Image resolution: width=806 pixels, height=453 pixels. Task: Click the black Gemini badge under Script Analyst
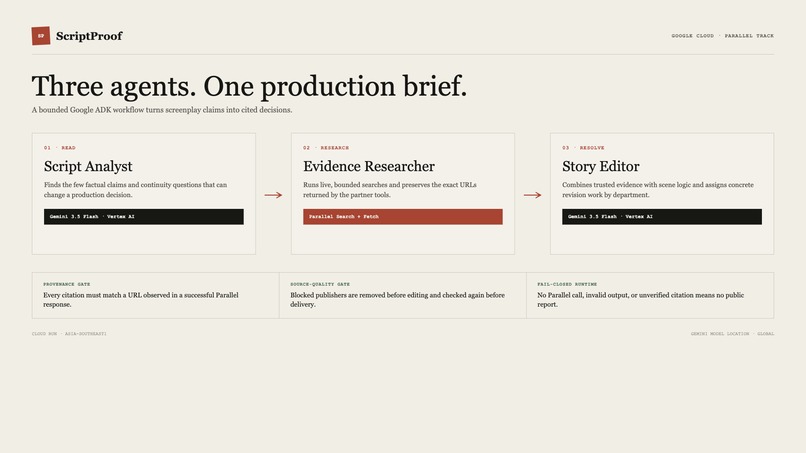(144, 216)
